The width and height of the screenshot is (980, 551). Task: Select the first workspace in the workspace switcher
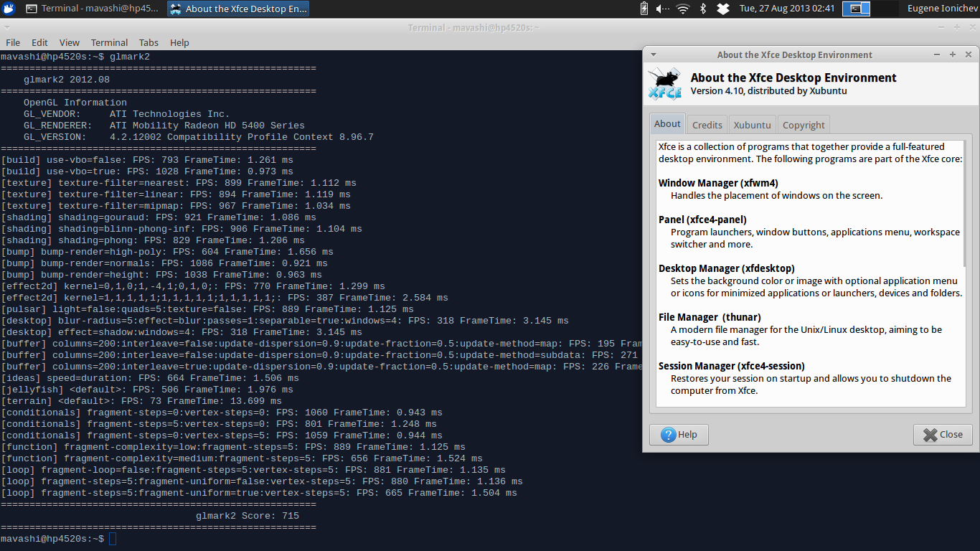click(x=856, y=9)
